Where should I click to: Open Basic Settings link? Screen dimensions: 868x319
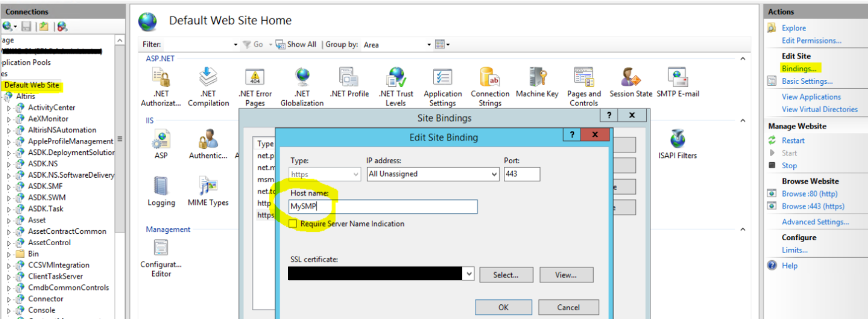pyautogui.click(x=807, y=81)
